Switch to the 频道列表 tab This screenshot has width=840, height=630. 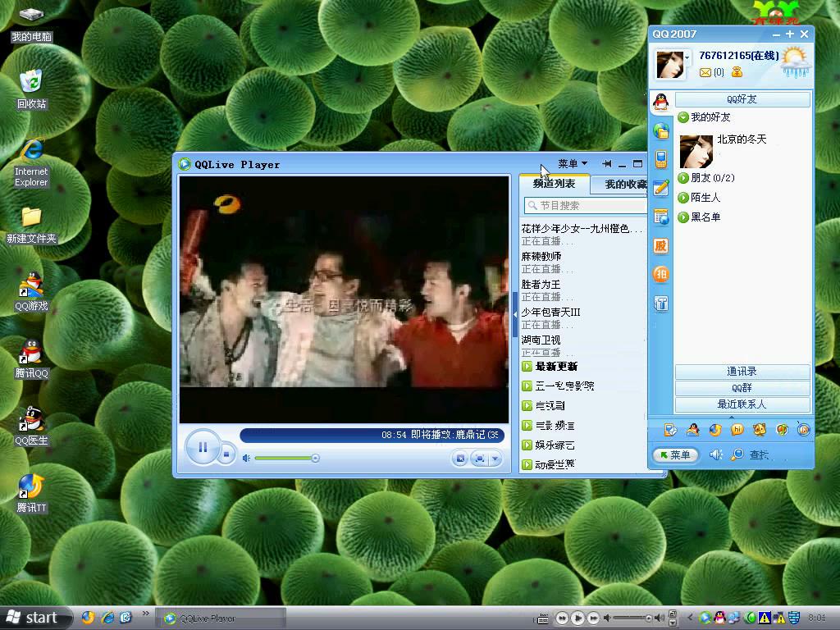pos(554,184)
